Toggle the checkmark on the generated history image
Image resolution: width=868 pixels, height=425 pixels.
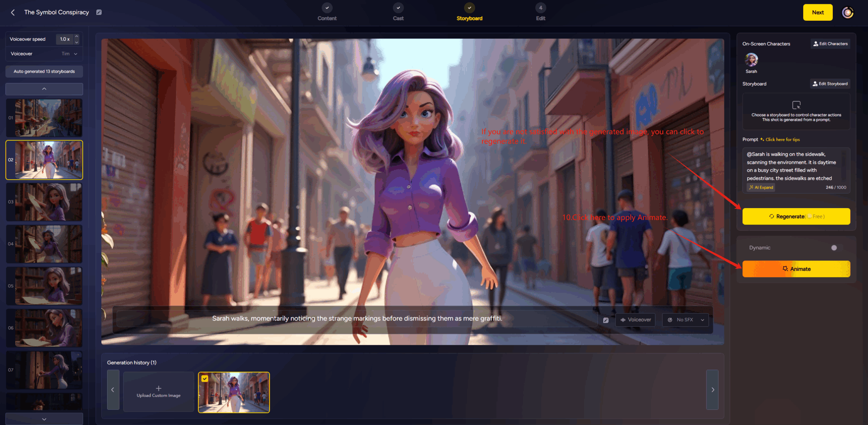(x=205, y=378)
